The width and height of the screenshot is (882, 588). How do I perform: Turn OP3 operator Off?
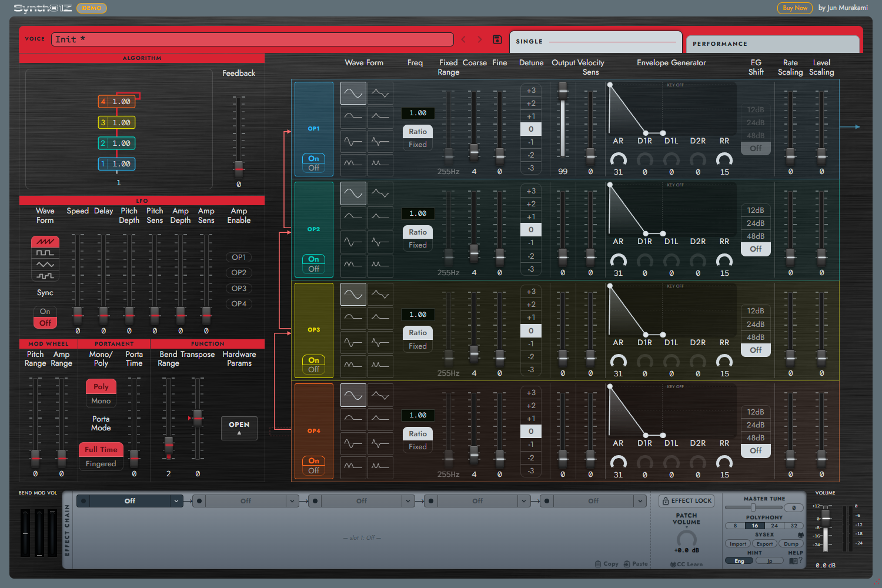tap(314, 370)
